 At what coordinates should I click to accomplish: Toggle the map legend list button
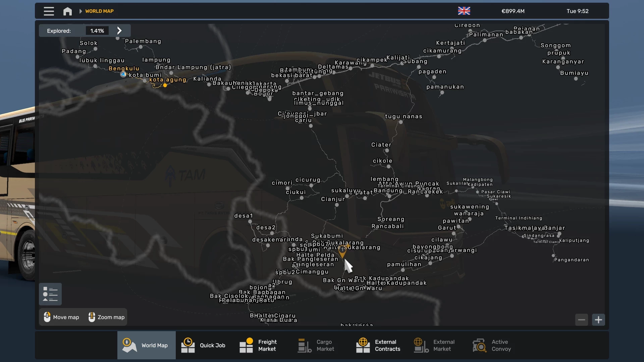click(50, 294)
